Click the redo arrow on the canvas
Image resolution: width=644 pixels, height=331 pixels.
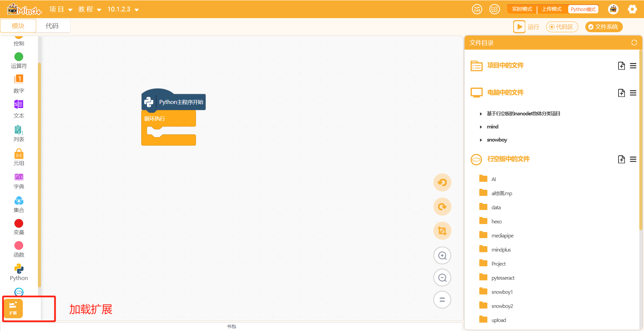click(x=442, y=207)
